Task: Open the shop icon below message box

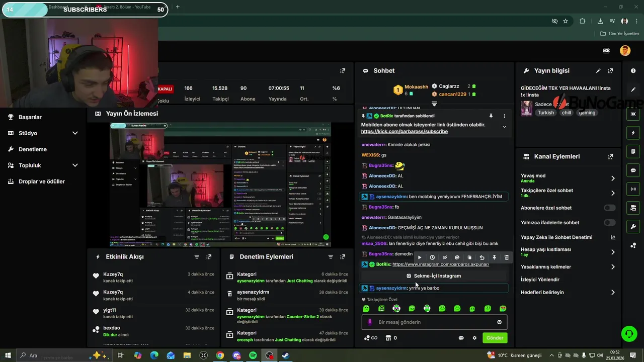Action: pyautogui.click(x=388, y=338)
